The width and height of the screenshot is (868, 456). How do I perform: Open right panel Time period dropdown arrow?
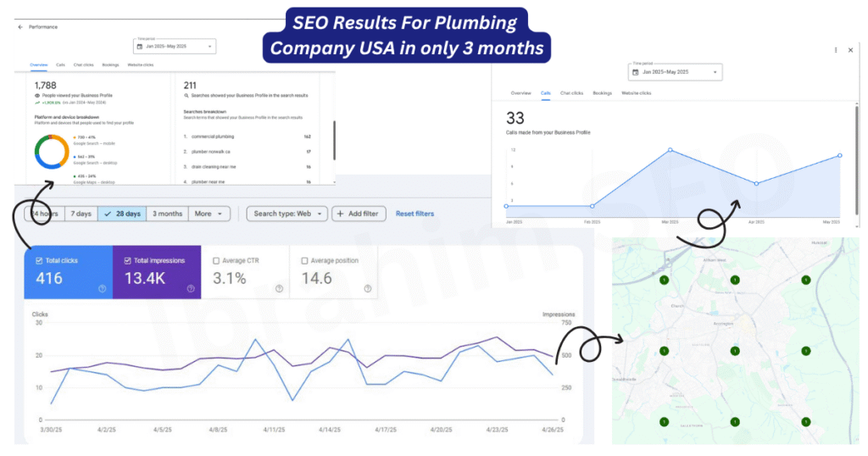point(716,73)
